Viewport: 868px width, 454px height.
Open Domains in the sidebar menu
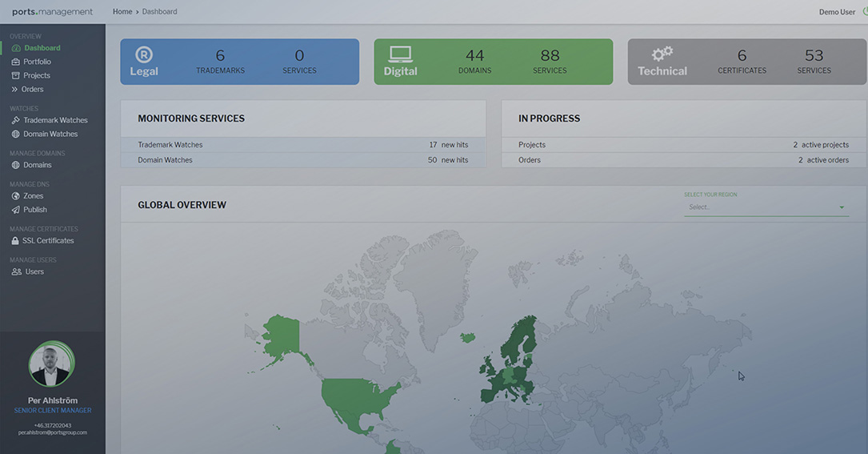pyautogui.click(x=37, y=165)
